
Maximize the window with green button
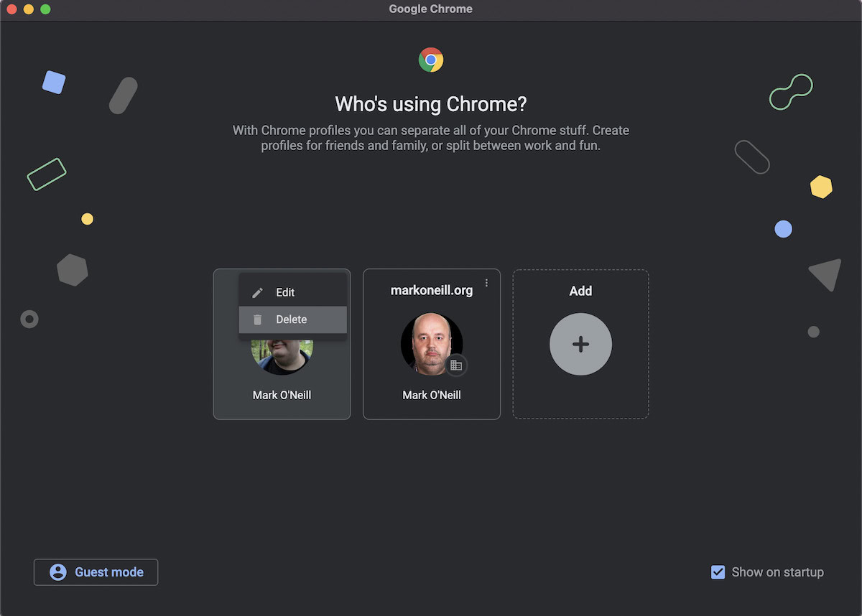[x=45, y=9]
